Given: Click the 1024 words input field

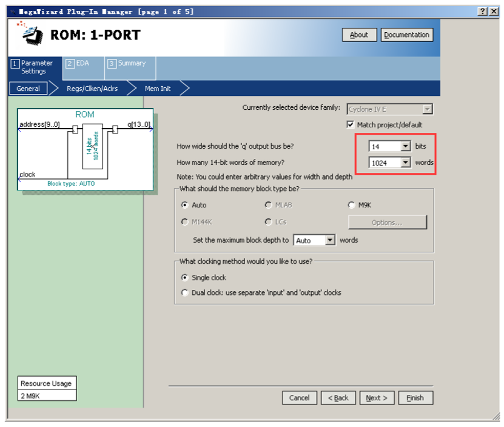Looking at the screenshot, I should click(385, 163).
